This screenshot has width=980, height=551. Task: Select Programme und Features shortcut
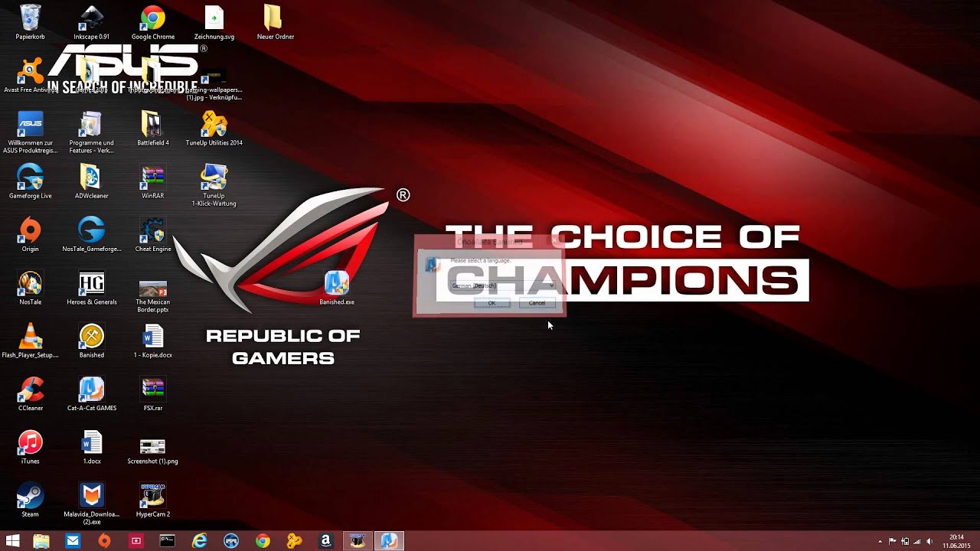(92, 132)
